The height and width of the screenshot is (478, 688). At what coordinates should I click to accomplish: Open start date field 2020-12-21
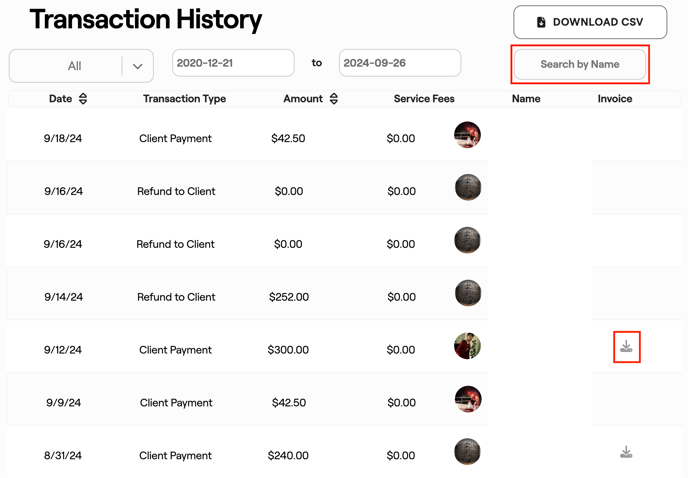click(x=233, y=63)
